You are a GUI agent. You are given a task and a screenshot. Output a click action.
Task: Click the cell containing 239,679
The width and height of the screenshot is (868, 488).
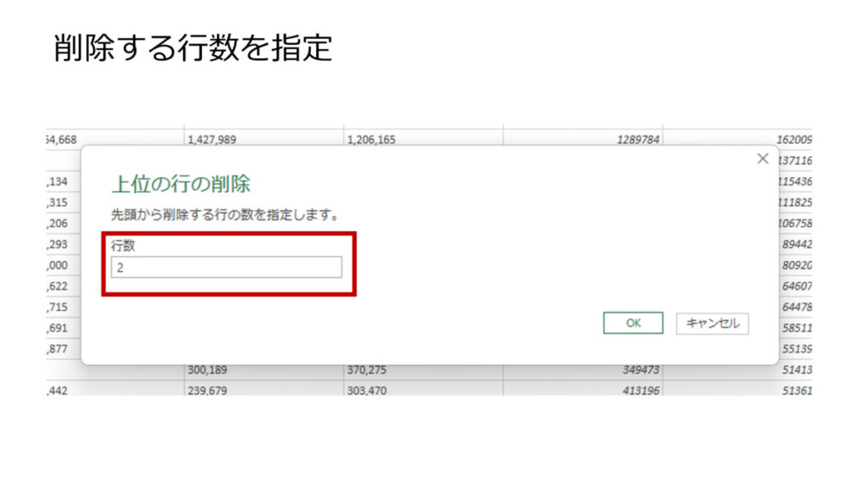(263, 390)
